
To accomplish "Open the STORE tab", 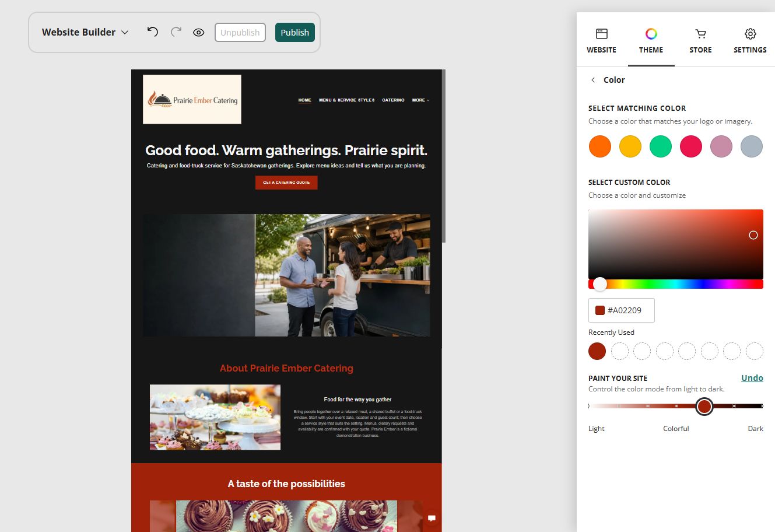I will click(x=700, y=41).
